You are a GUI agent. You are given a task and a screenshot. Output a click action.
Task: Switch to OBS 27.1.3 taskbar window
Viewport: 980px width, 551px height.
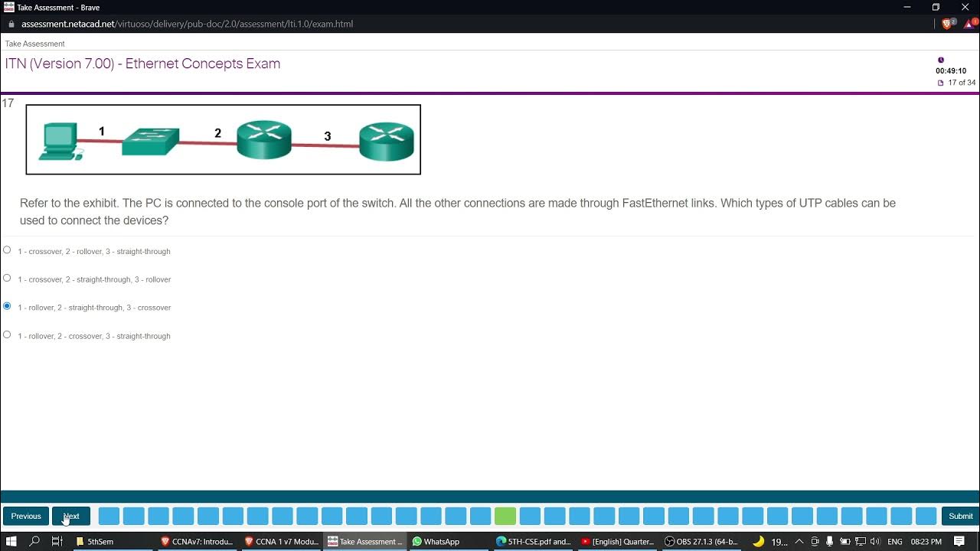coord(701,542)
